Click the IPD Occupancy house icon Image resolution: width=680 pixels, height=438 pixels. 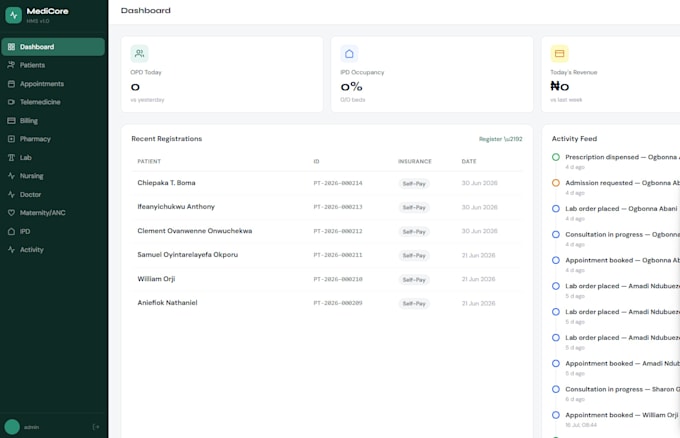[x=349, y=54]
